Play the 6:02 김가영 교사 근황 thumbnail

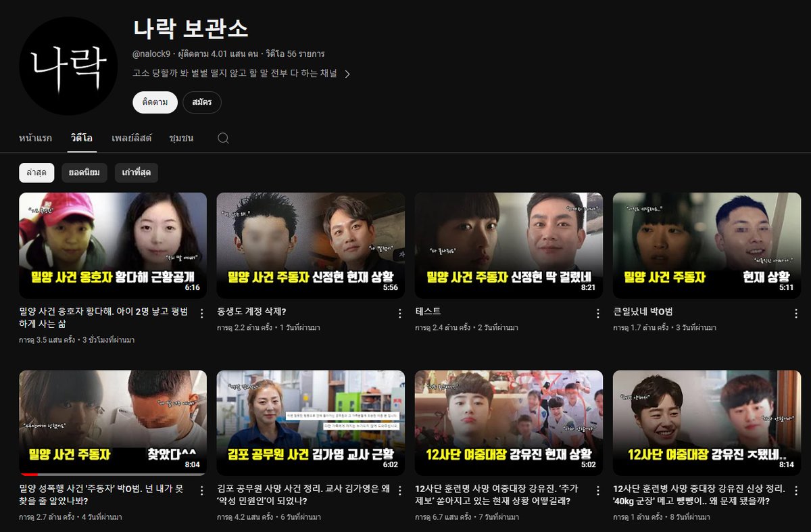(x=311, y=422)
